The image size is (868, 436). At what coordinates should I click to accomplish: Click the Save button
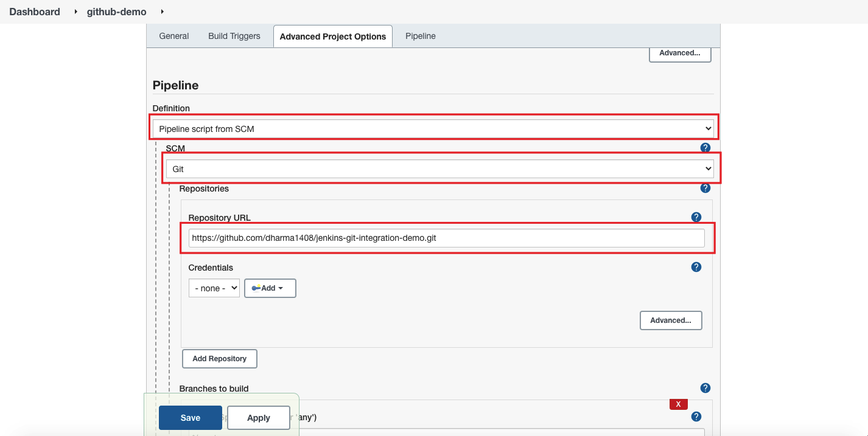pyautogui.click(x=191, y=418)
